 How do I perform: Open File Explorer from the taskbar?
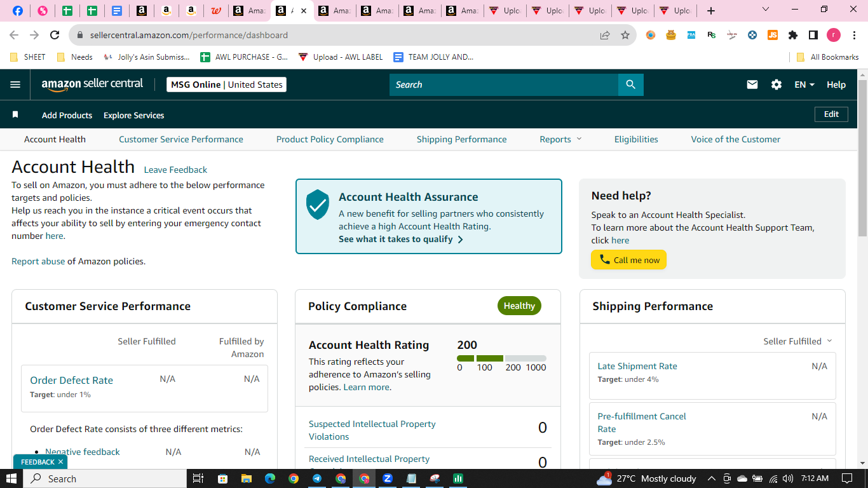(246, 478)
